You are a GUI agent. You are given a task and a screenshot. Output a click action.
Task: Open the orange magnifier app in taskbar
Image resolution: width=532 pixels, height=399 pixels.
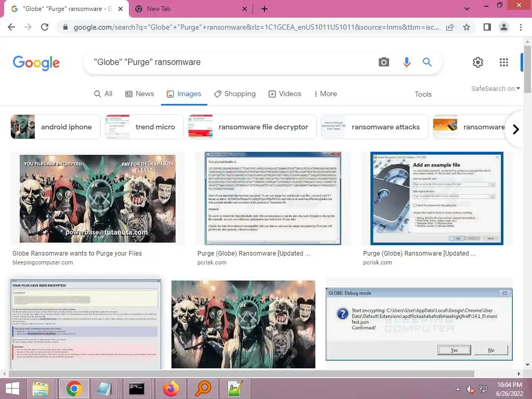203,389
